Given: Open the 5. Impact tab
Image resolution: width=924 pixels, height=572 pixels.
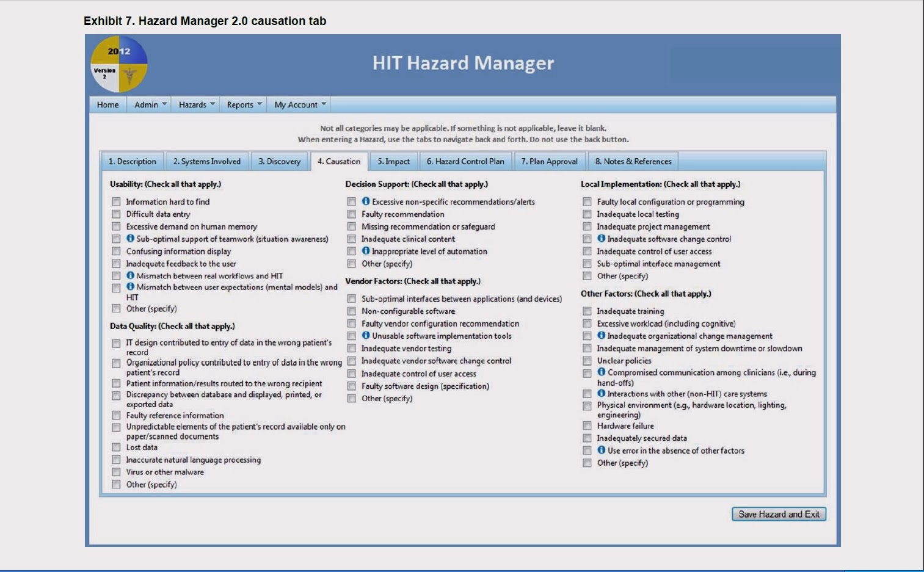Looking at the screenshot, I should click(394, 161).
